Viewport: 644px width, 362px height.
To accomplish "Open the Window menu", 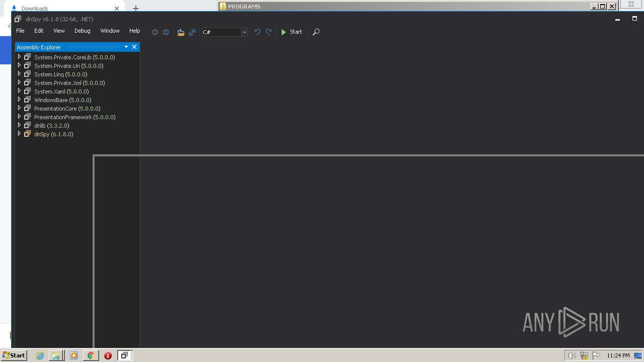I will [110, 31].
